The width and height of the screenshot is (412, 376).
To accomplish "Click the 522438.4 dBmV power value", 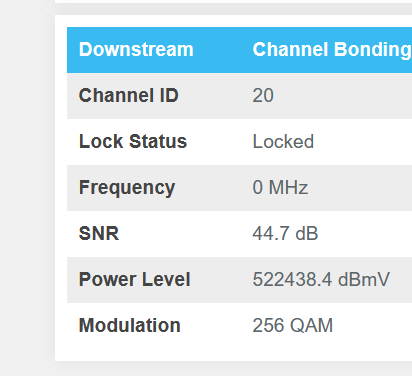I will coord(321,279).
